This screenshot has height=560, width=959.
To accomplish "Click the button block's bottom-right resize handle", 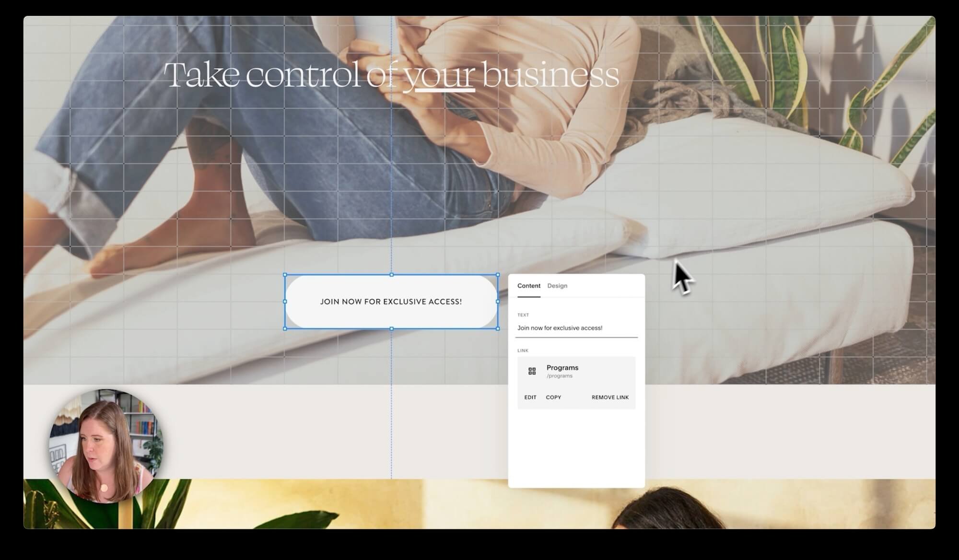I will pos(498,328).
